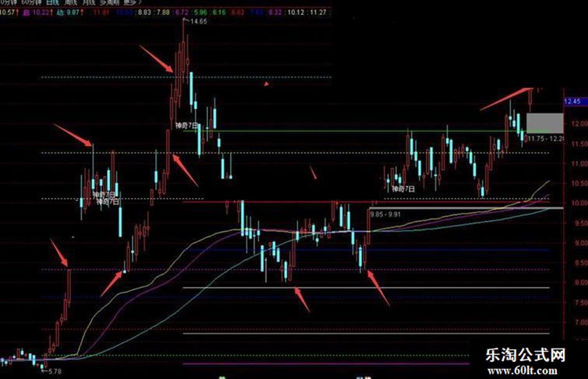Click the 11.27 indicator value
The height and width of the screenshot is (379, 588).
pyautogui.click(x=318, y=12)
